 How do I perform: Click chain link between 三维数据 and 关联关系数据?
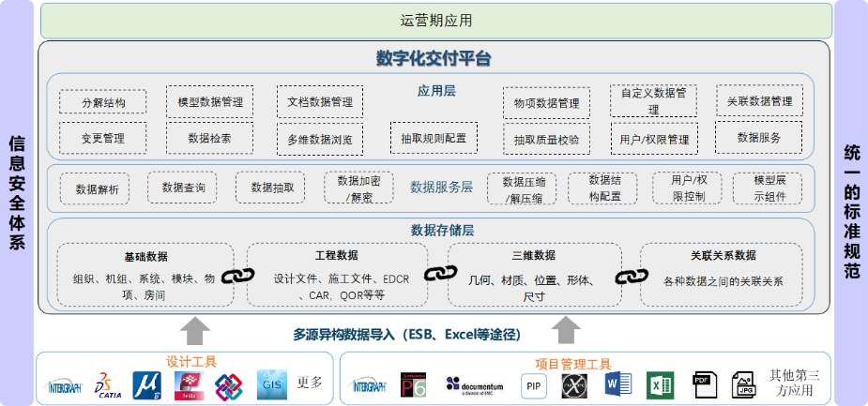632,276
